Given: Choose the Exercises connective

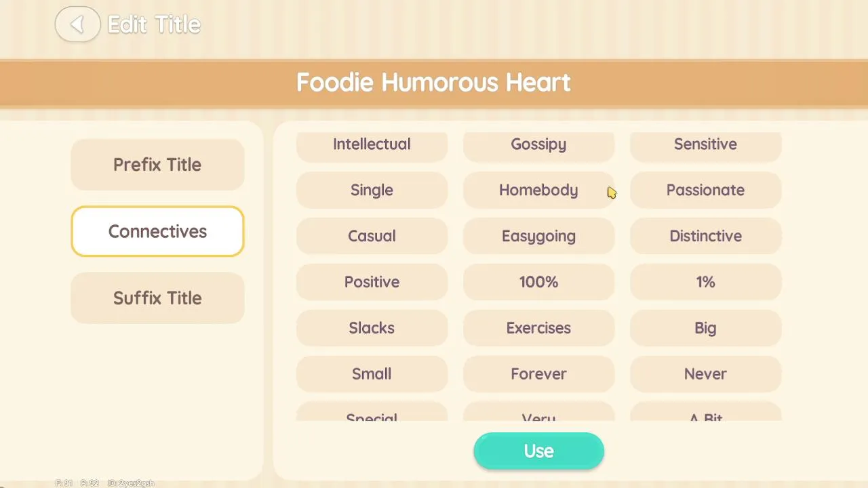Looking at the screenshot, I should coord(538,329).
